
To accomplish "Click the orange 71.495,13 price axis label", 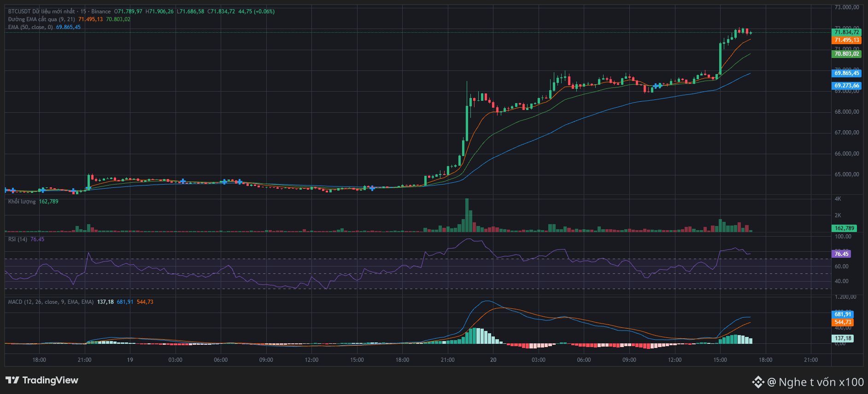I will pyautogui.click(x=846, y=40).
